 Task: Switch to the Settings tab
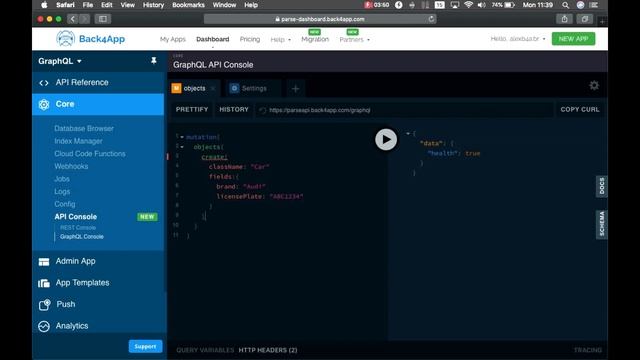[x=254, y=89]
